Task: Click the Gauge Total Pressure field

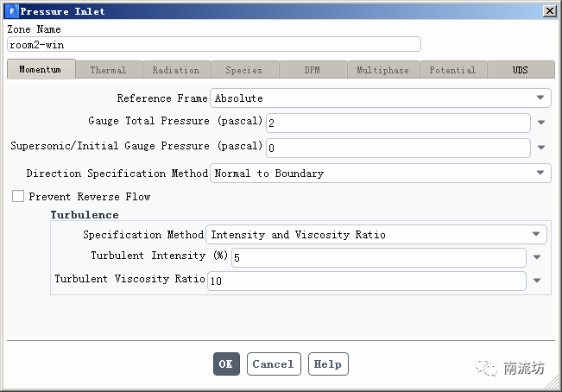Action: [398, 123]
